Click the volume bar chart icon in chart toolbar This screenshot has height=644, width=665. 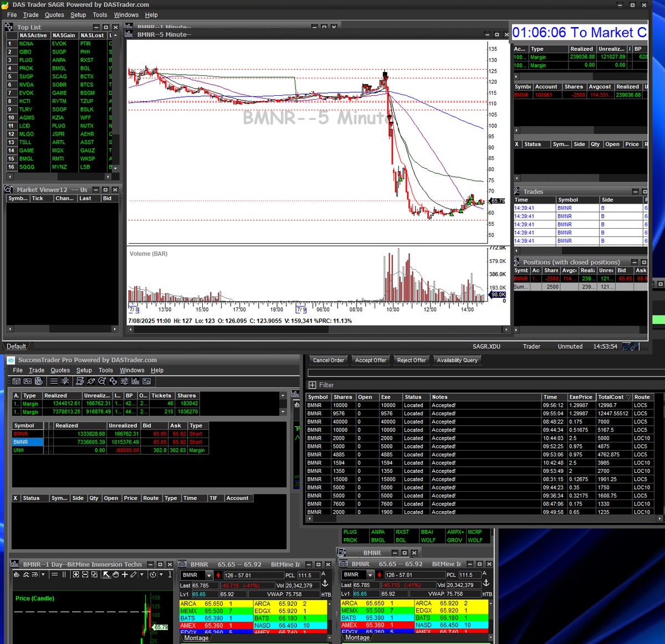16,575
